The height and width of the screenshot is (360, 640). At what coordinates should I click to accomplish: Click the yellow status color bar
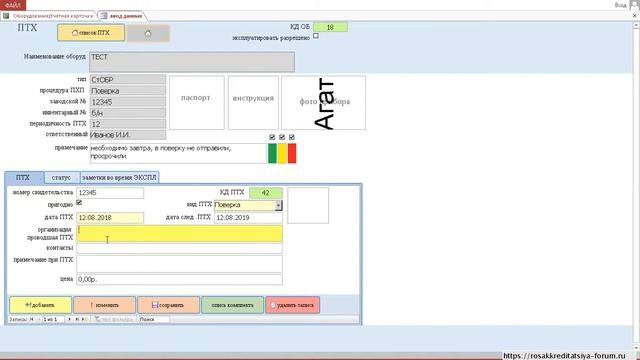pos(282,153)
